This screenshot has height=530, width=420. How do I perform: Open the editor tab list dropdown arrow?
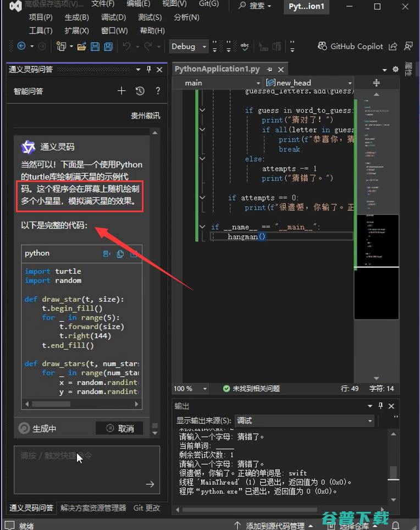[x=384, y=70]
